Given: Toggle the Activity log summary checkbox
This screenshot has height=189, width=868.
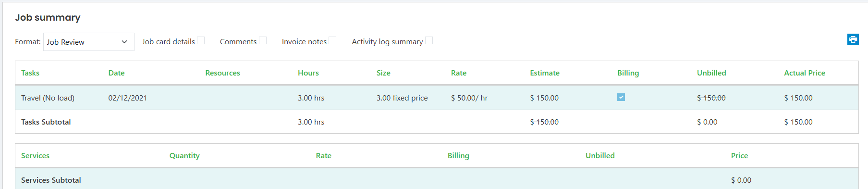Looking at the screenshot, I should (x=429, y=40).
